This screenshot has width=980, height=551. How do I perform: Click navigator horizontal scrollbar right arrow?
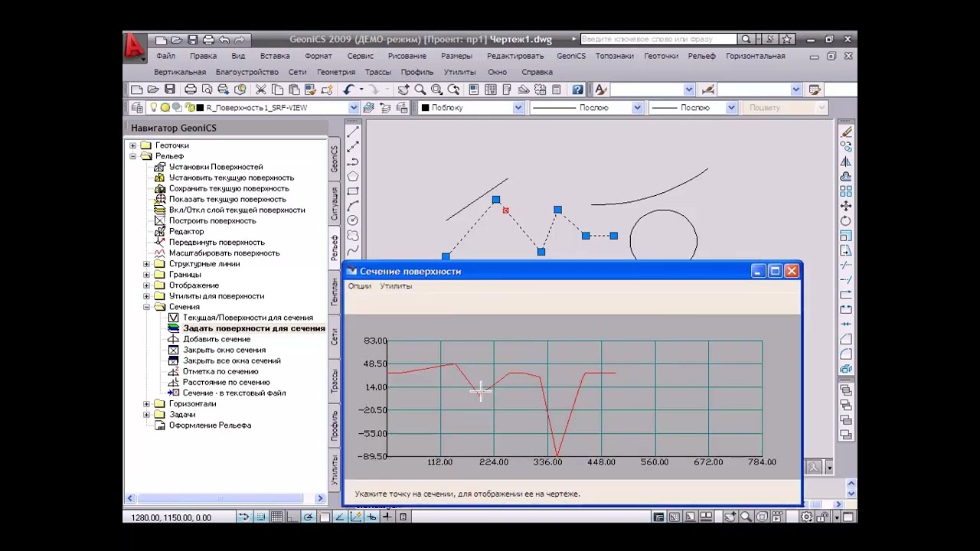[x=320, y=499]
